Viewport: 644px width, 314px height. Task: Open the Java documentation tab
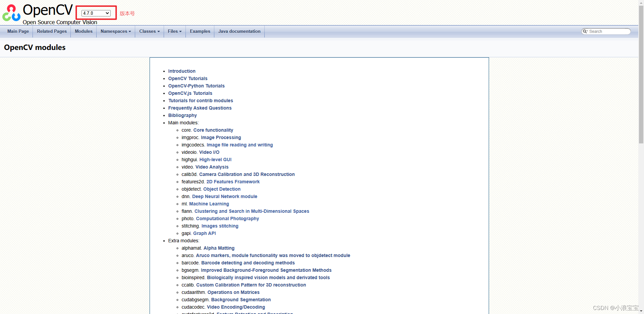[239, 32]
